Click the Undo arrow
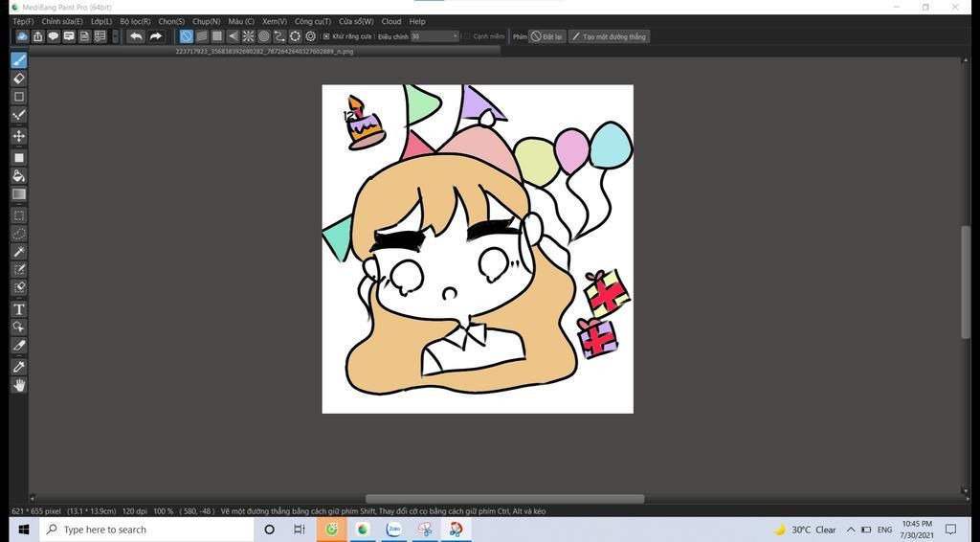The height and width of the screenshot is (542, 980). [136, 36]
